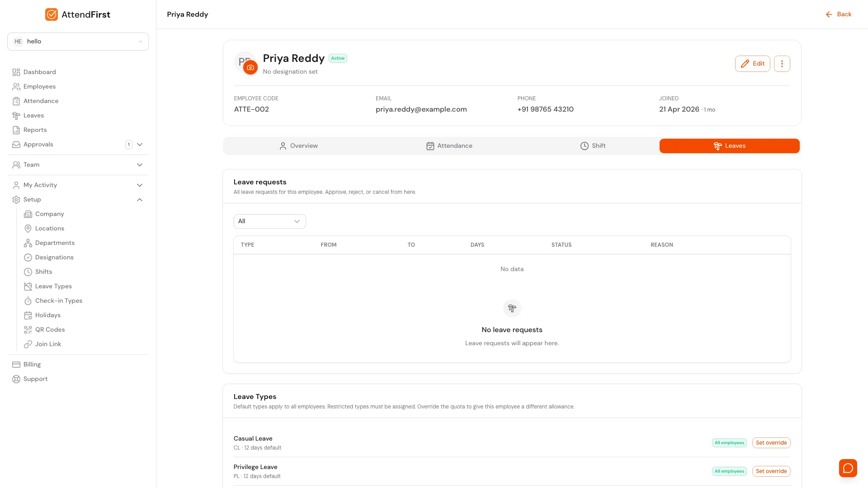
Task: Click the Approvals count badge
Action: tap(129, 145)
